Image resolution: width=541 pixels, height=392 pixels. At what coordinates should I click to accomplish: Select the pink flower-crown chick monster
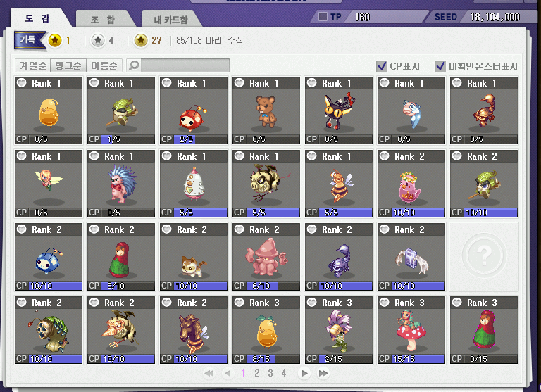[x=411, y=184]
